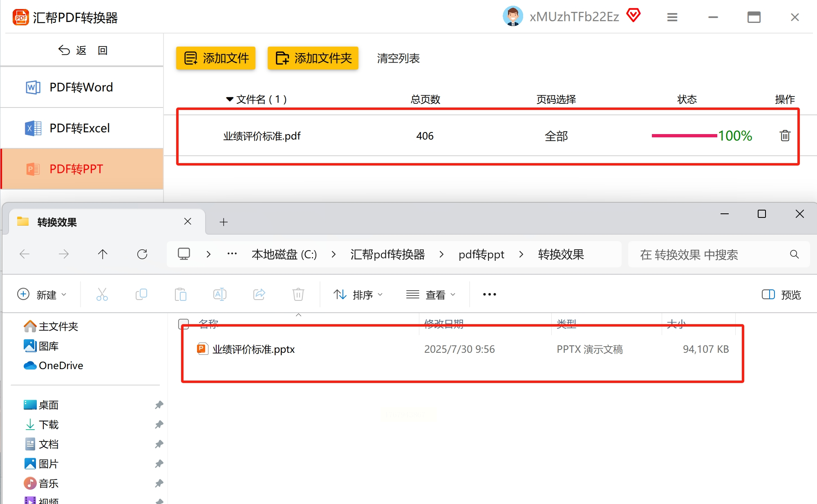Open the 新建 dropdown menu
The image size is (817, 504).
[42, 295]
